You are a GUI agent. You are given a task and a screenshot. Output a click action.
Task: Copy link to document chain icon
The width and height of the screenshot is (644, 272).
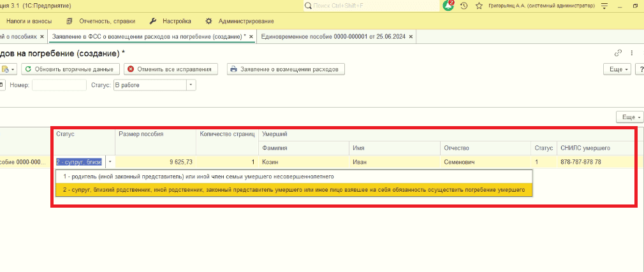(x=618, y=53)
